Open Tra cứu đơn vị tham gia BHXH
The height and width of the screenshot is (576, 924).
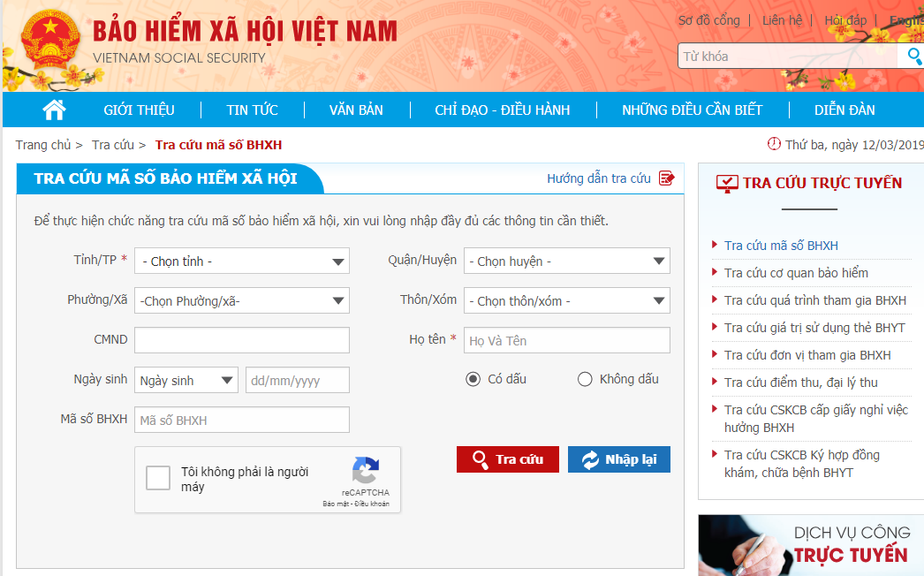pyautogui.click(x=807, y=355)
